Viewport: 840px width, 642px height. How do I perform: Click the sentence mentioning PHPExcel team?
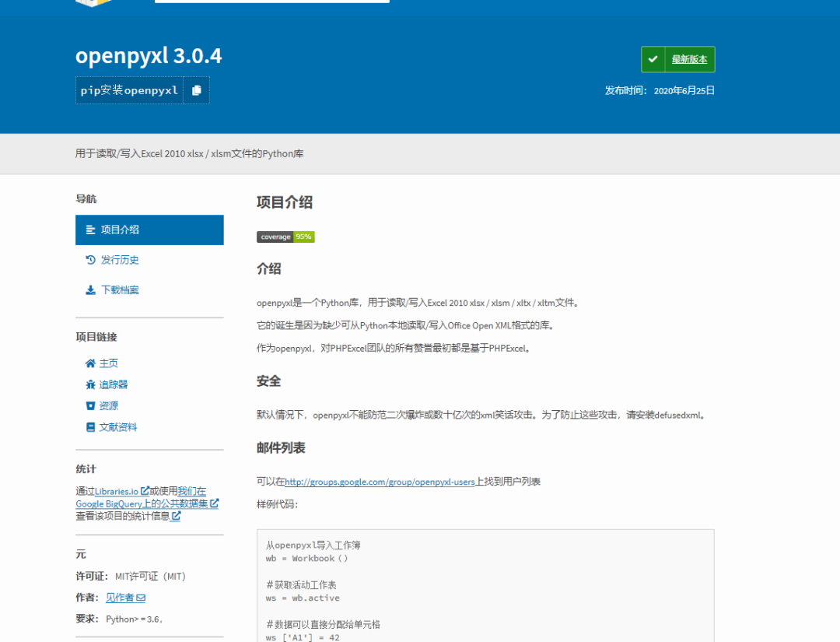tap(394, 349)
